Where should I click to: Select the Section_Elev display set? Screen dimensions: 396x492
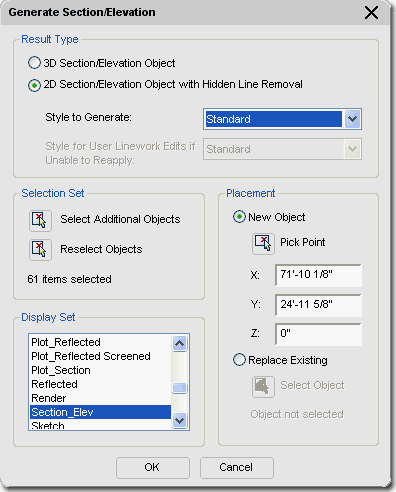click(100, 412)
